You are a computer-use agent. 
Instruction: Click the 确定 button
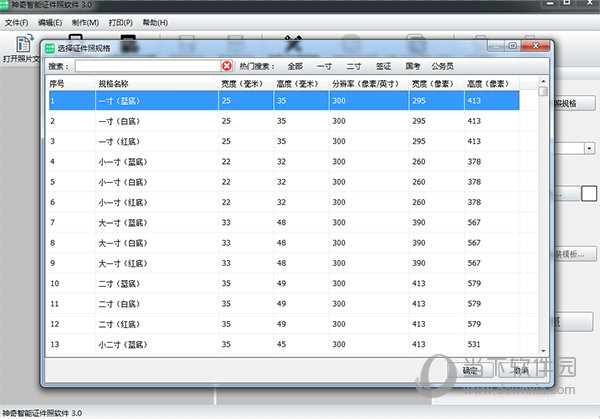pyautogui.click(x=470, y=370)
